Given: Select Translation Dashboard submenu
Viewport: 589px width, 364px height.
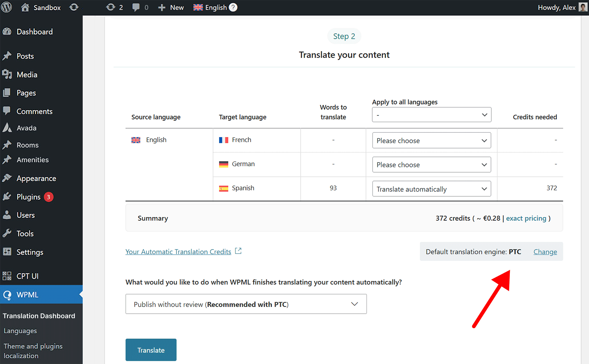Looking at the screenshot, I should click(39, 316).
